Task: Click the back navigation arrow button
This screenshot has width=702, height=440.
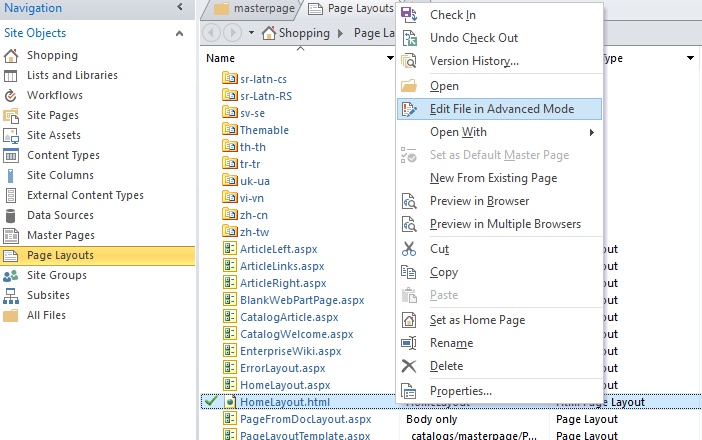Action: pyautogui.click(x=211, y=33)
